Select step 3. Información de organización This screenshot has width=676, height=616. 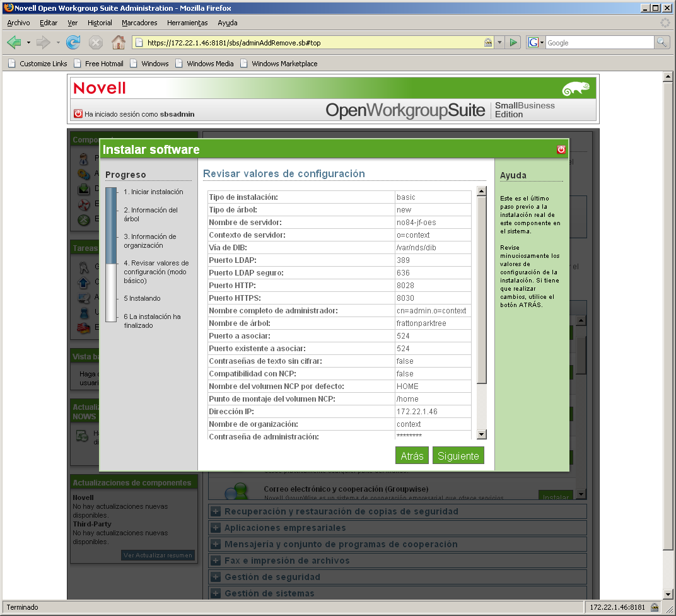pos(149,241)
